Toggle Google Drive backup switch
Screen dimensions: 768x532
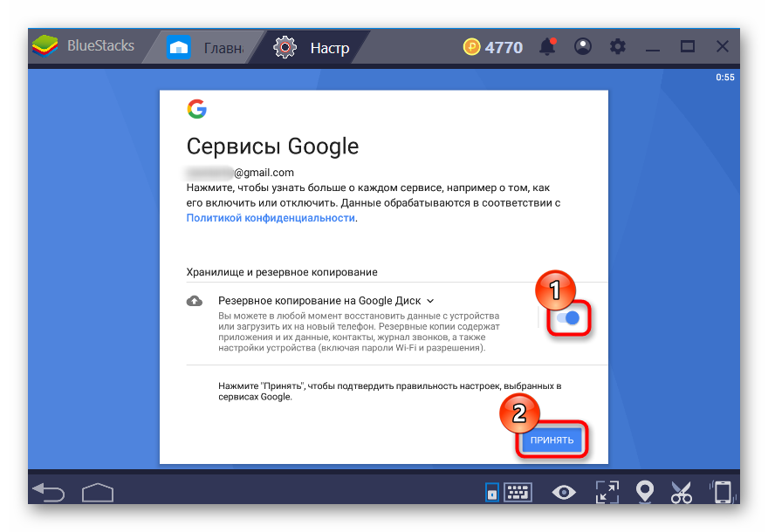click(x=568, y=318)
